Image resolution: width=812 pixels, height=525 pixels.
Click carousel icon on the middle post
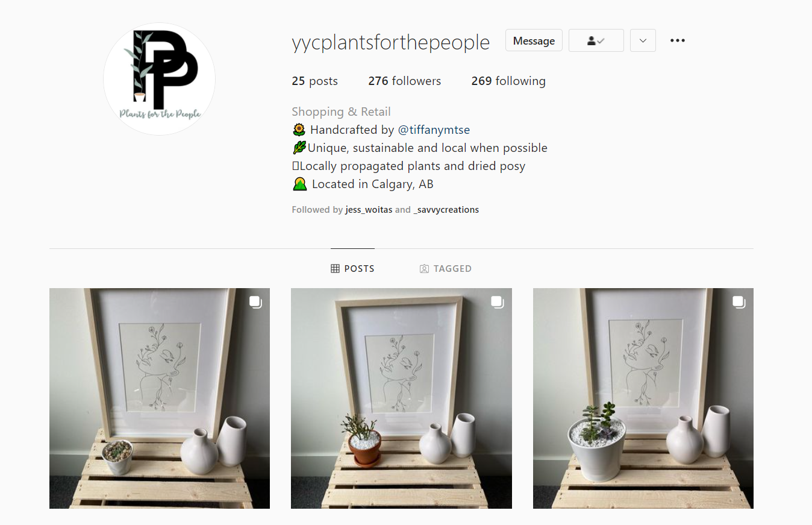(x=497, y=302)
